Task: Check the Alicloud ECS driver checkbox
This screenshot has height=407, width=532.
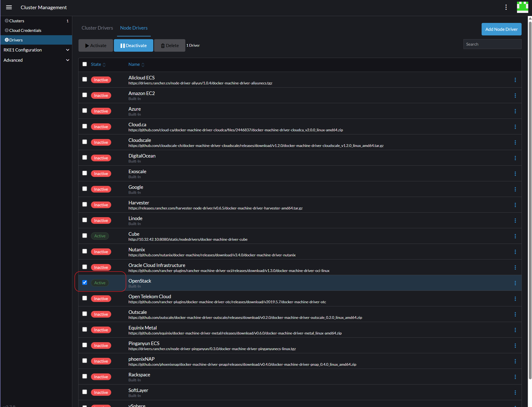Action: (85, 79)
